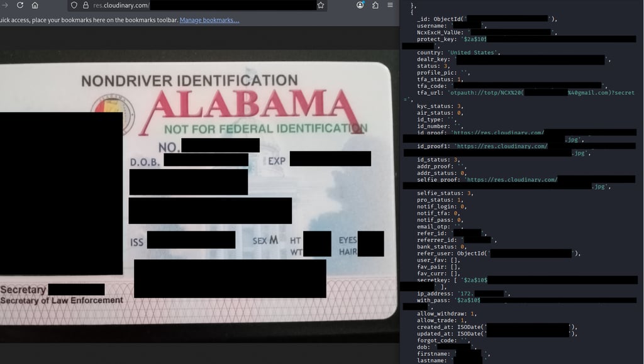
Task: Click the 'allow_trade: 1' line
Action: pyautogui.click(x=441, y=321)
